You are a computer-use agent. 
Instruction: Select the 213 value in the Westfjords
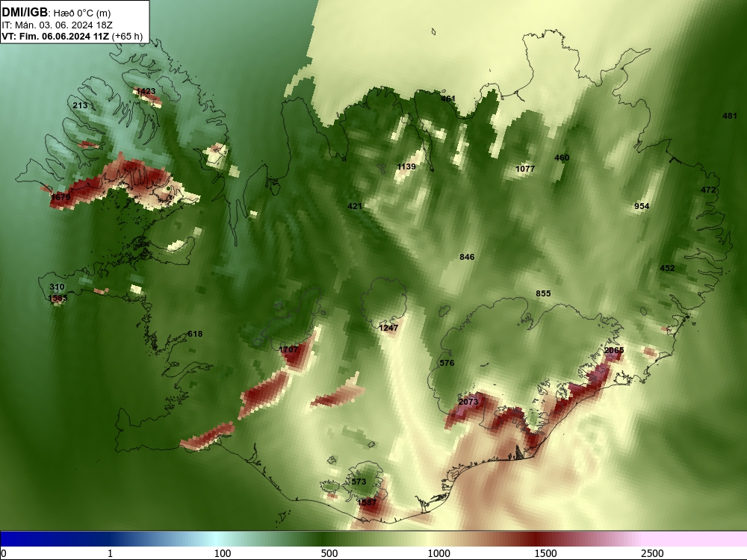80,105
